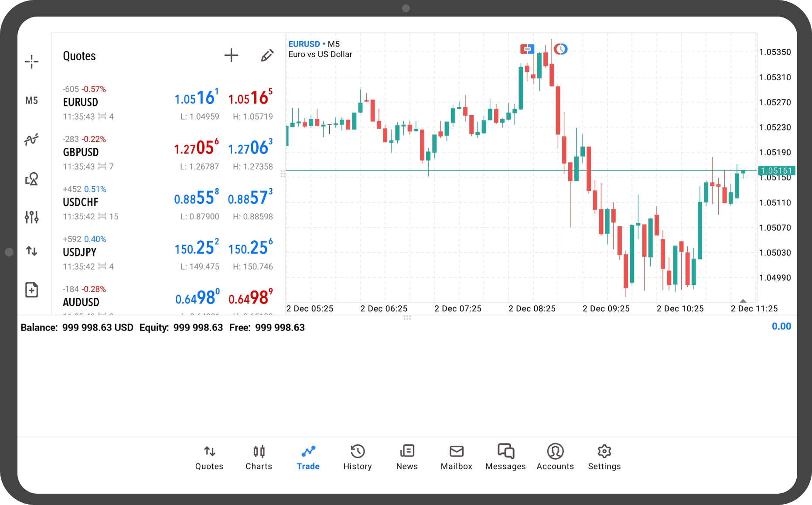Click the EURUSD -0.57% change text
This screenshot has width=812, height=505.
(x=94, y=89)
